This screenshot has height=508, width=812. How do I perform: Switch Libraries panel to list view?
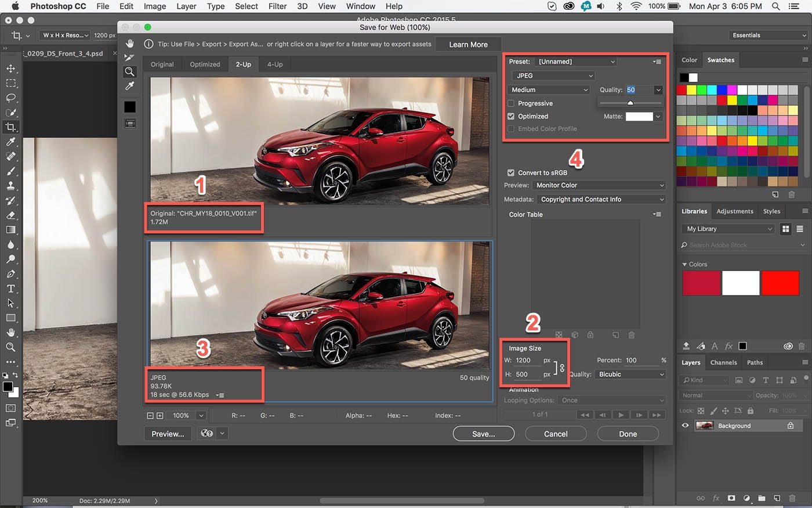[800, 229]
